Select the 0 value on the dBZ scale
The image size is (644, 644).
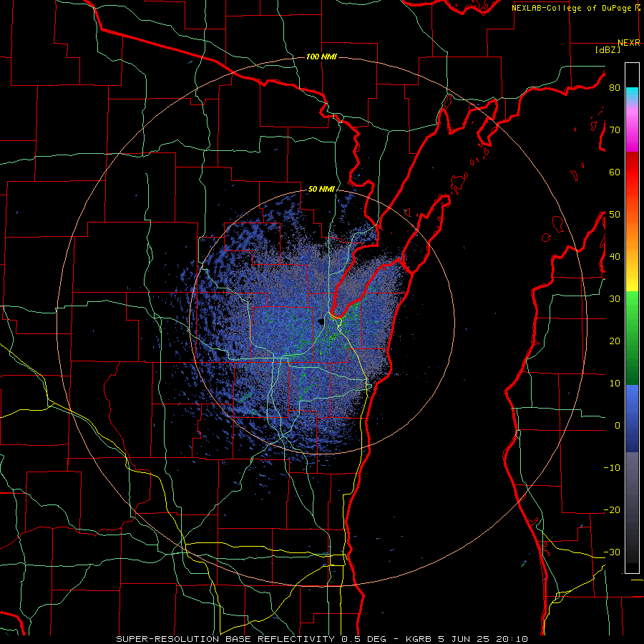point(618,426)
